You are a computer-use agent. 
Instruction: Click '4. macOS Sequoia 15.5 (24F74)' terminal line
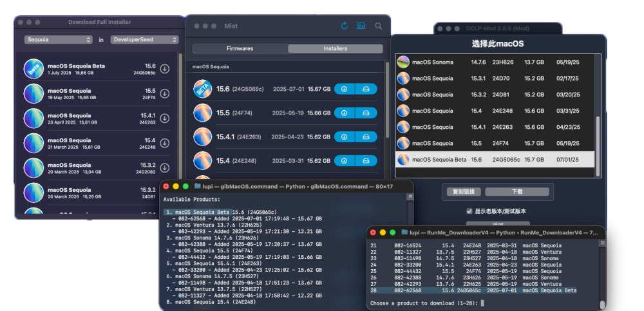pyautogui.click(x=211, y=250)
